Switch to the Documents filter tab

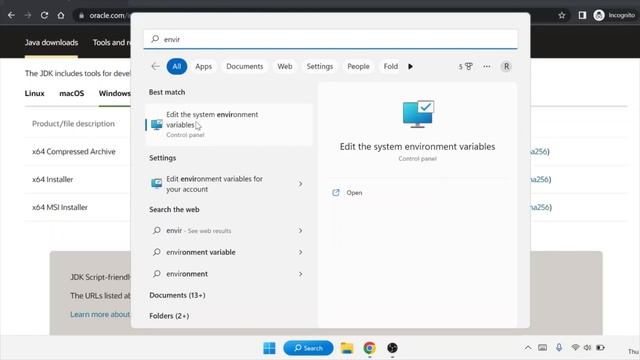click(x=244, y=67)
